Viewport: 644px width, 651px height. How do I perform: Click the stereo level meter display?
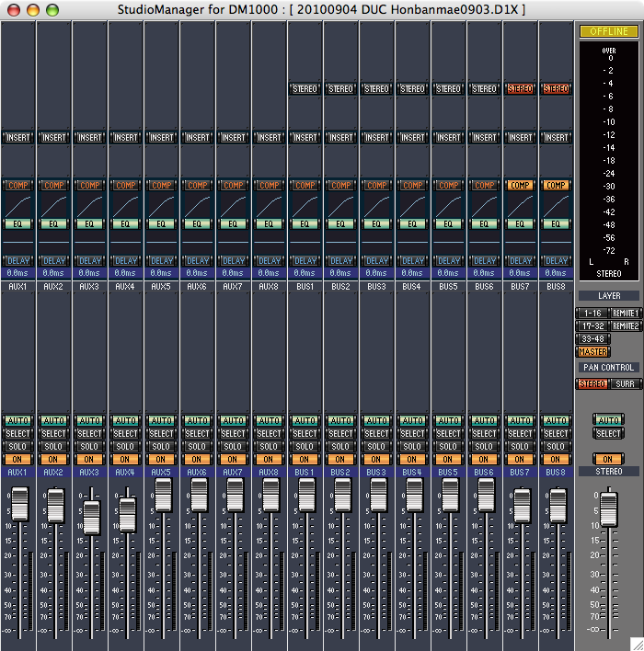(609, 161)
